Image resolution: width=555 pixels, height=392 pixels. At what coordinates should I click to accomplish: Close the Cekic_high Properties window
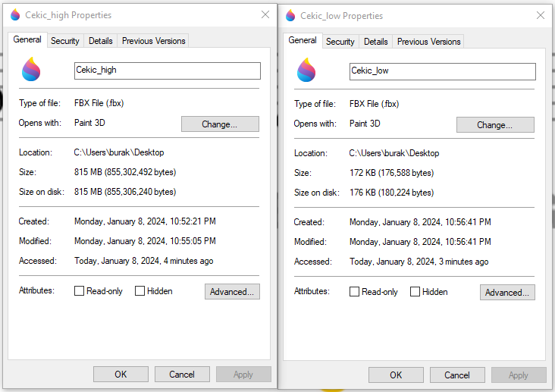pos(265,14)
